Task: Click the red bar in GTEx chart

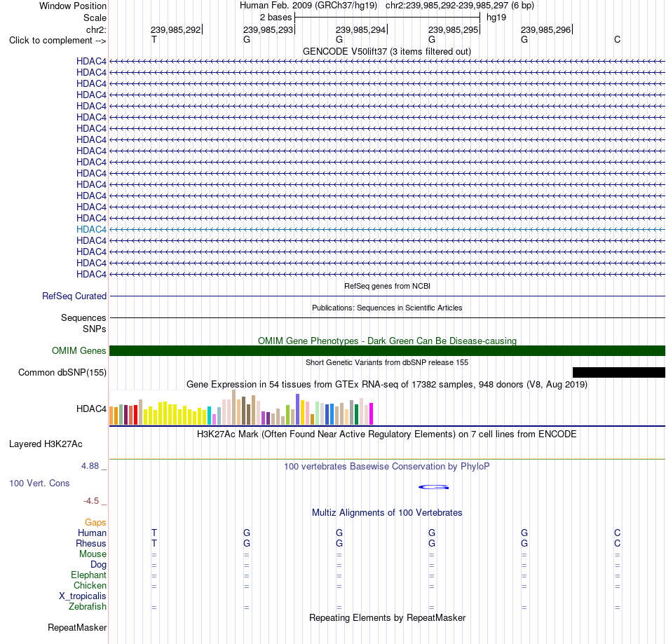Action: click(x=135, y=415)
